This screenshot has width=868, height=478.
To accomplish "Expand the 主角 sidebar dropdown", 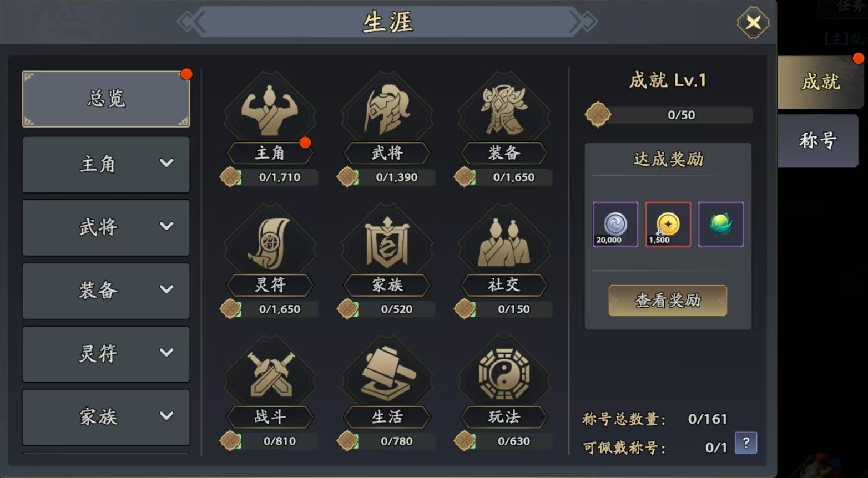I will 166,163.
